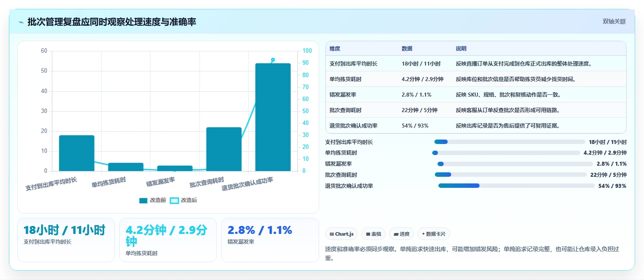Click the footer paragraph starting with 速度和准确率必须同步观察
The image size is (644, 280).
click(x=472, y=253)
